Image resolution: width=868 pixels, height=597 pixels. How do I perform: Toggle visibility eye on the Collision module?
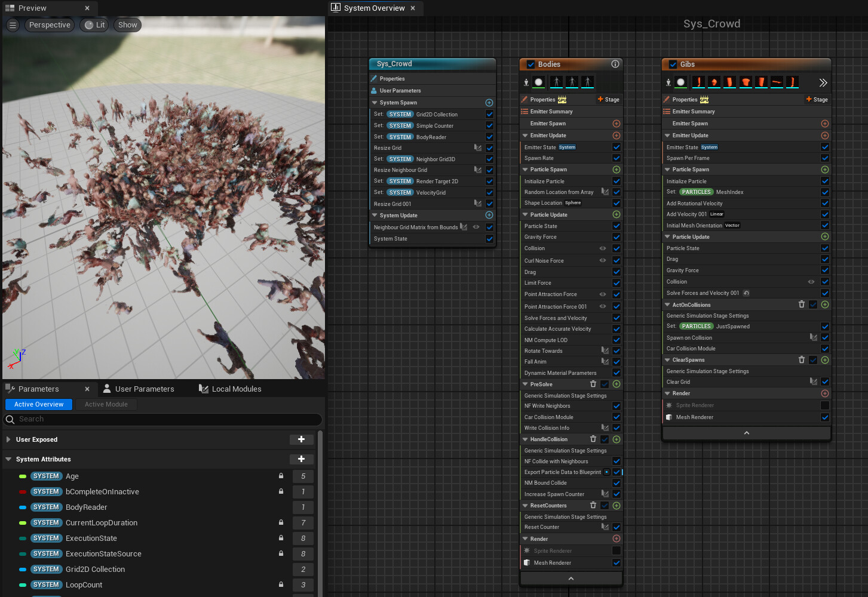pos(603,248)
